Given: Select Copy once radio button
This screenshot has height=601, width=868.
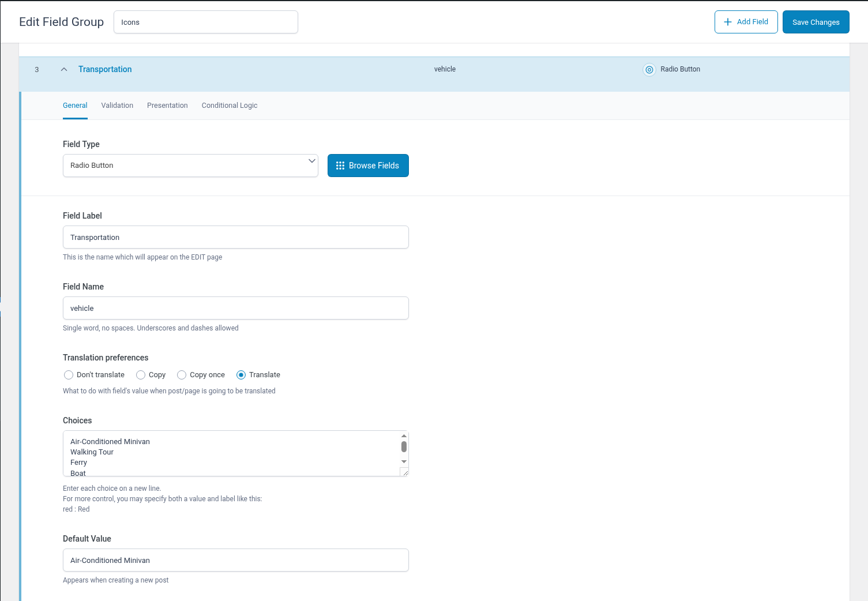Looking at the screenshot, I should click(182, 375).
